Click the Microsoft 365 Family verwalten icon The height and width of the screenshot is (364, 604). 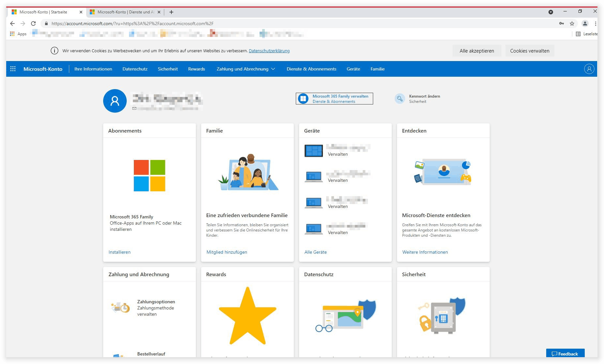303,99
